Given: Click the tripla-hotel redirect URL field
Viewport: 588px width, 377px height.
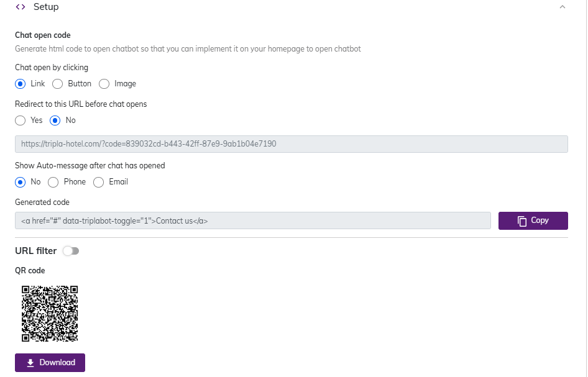Looking at the screenshot, I should [x=291, y=143].
